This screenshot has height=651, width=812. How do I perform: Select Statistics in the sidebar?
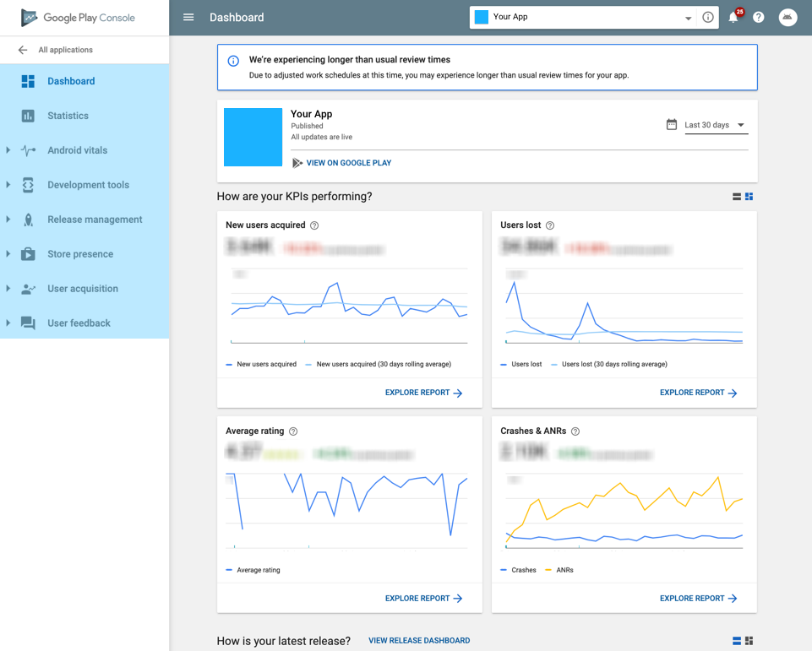pos(84,116)
